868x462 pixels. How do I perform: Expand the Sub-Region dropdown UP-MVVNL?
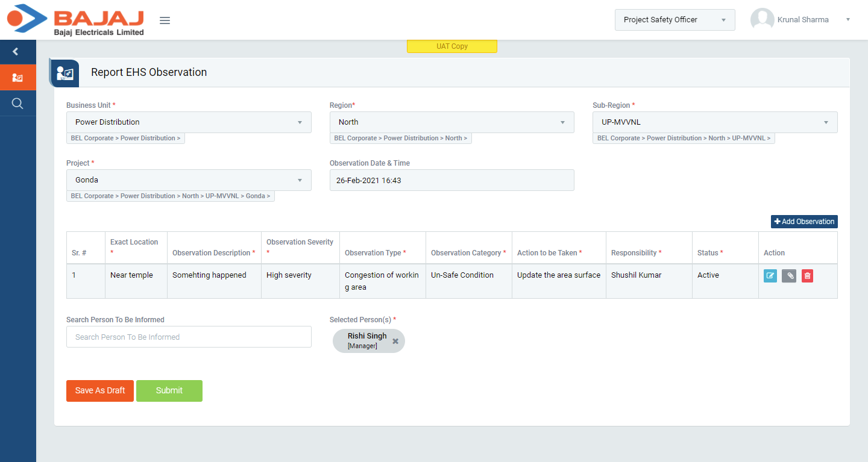coord(714,122)
